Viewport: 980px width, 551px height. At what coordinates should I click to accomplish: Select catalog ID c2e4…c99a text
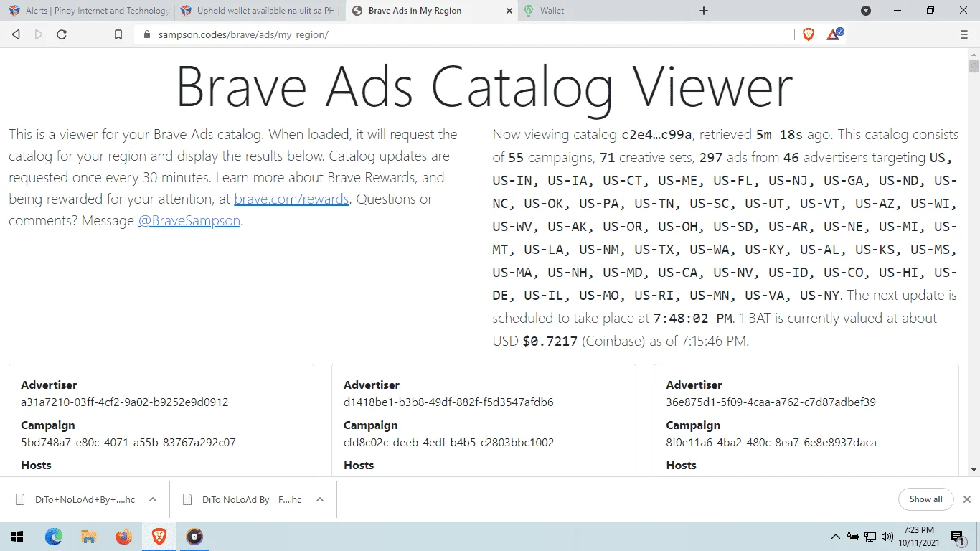coord(656,135)
